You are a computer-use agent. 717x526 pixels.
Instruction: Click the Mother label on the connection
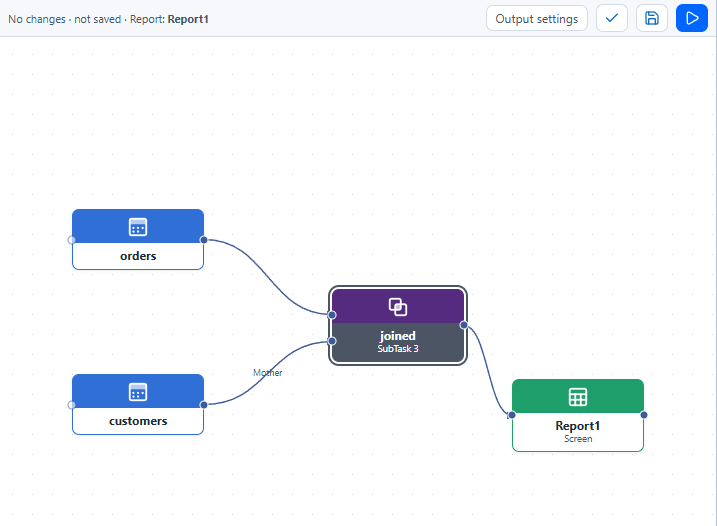point(268,373)
